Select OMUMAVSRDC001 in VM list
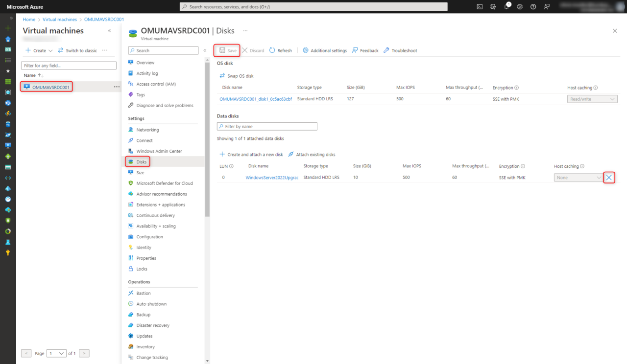This screenshot has height=364, width=627. click(x=52, y=87)
